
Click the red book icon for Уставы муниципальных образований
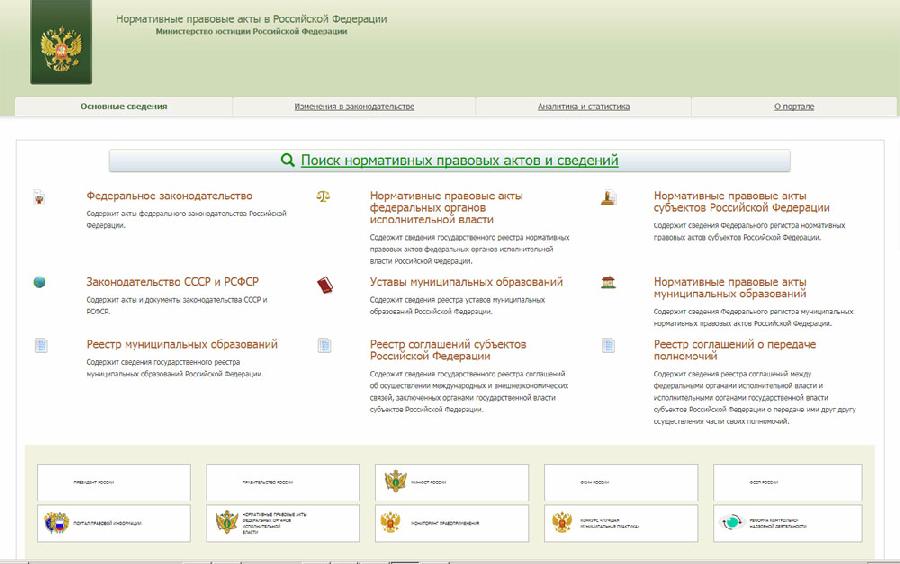point(325,285)
